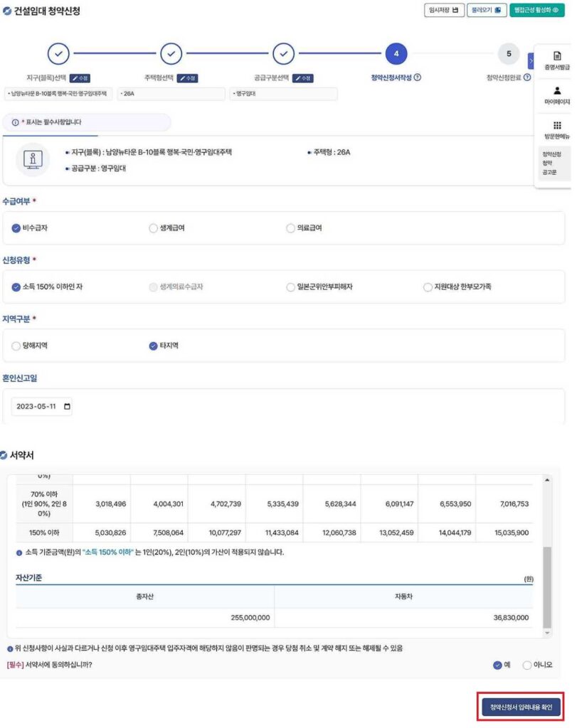Click the 혼인신고일 date input field
This screenshot has width=577, height=728.
click(x=37, y=407)
